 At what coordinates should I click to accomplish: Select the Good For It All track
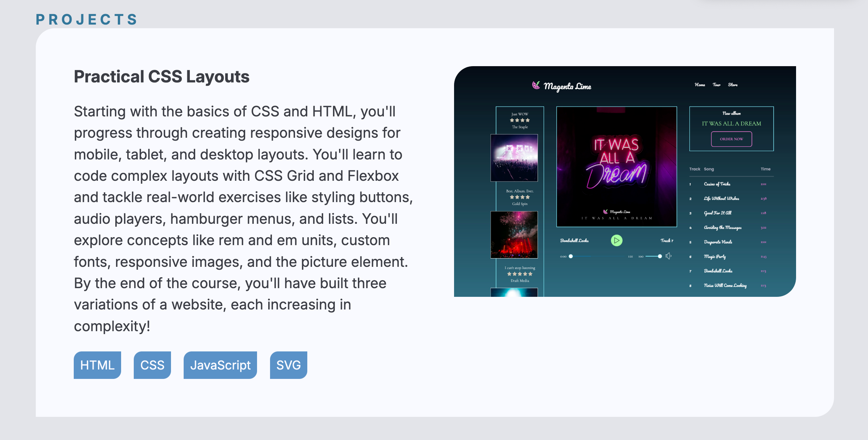[717, 213]
